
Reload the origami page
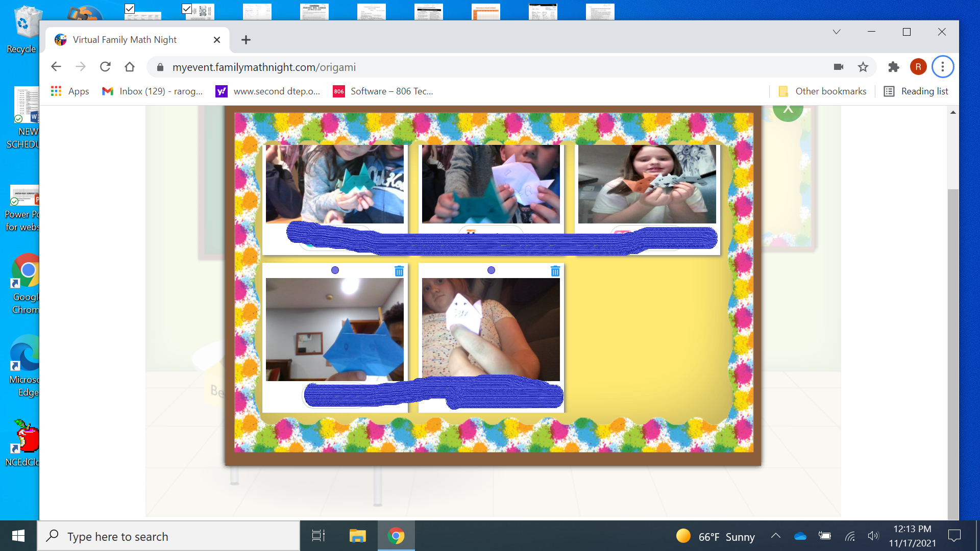pyautogui.click(x=105, y=67)
